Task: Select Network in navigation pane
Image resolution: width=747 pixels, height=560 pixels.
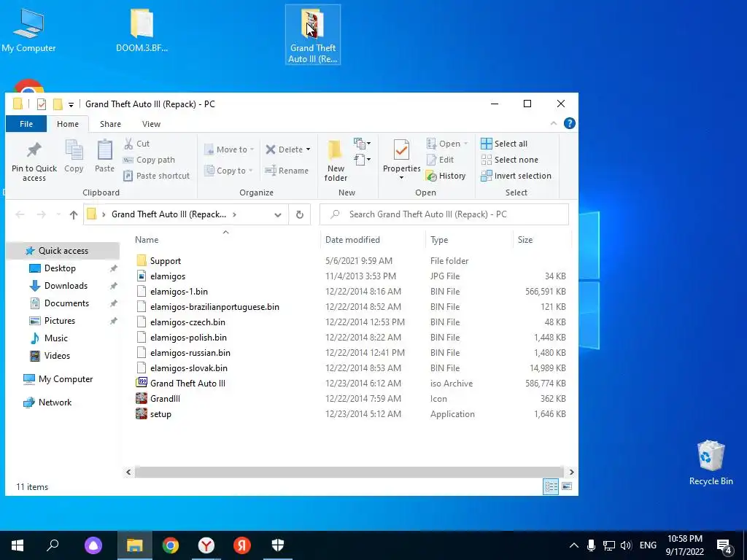Action: click(x=55, y=402)
